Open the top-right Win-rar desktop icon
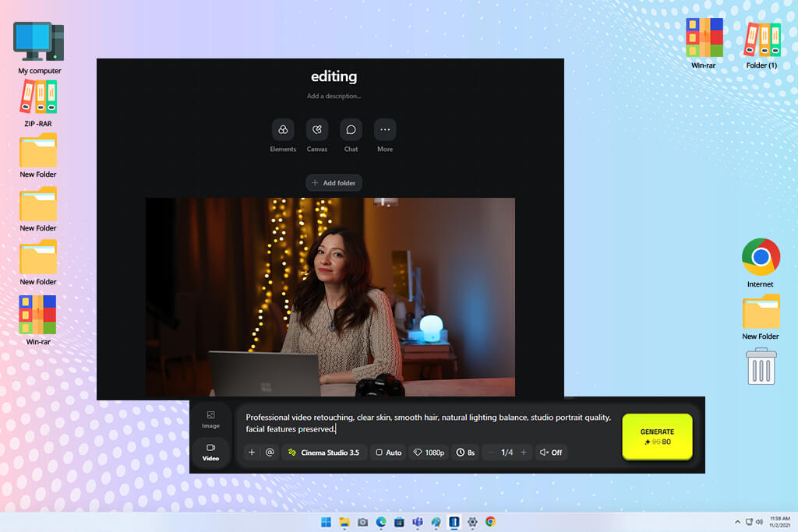Image resolution: width=798 pixels, height=532 pixels. click(x=704, y=44)
